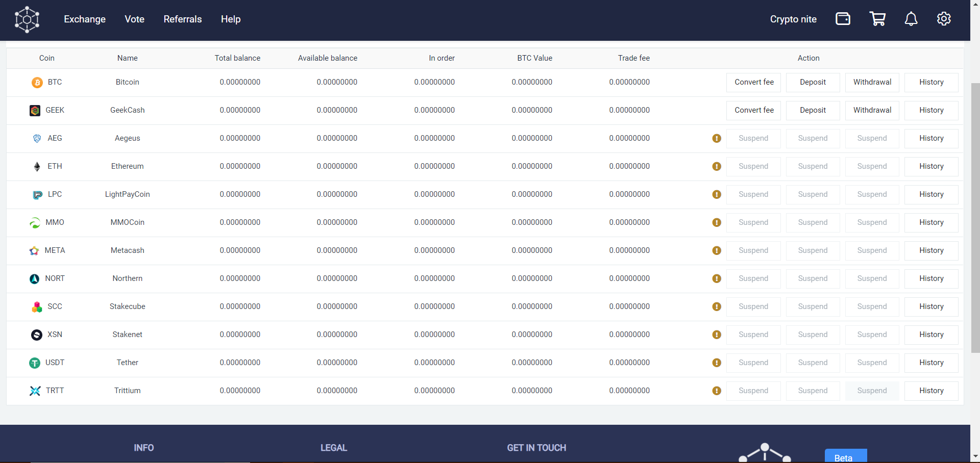Click the warning icon in the MMO row

717,223
